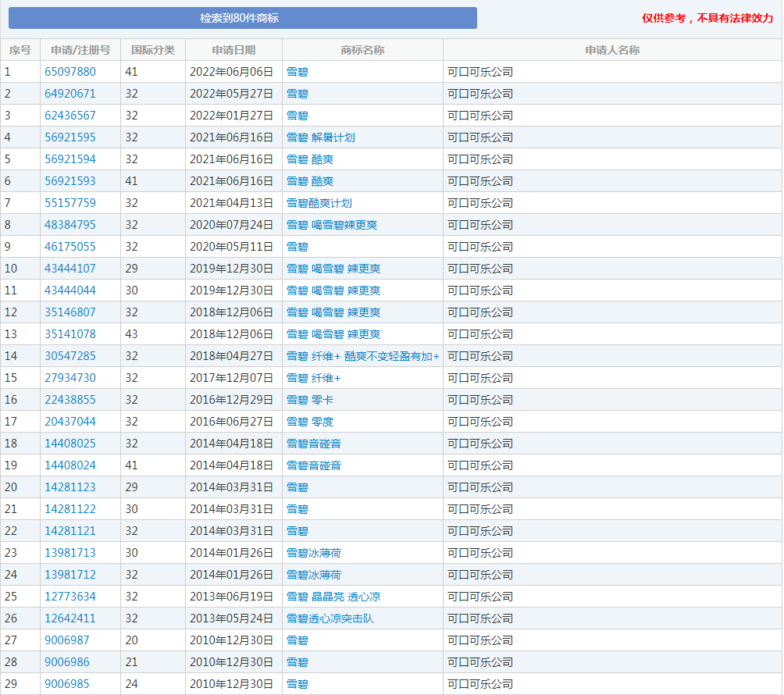Open registration number 12642411 link
The image size is (784, 695).
70,618
